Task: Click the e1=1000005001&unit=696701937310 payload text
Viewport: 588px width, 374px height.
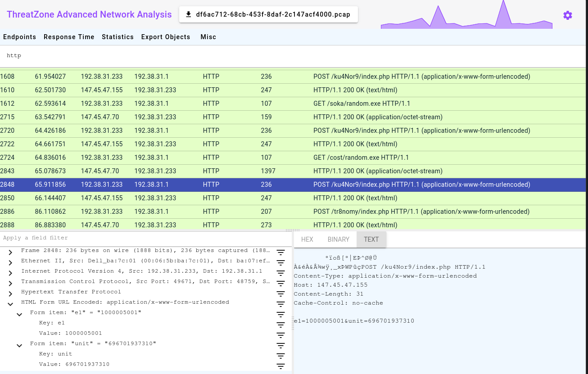Action: (354, 321)
